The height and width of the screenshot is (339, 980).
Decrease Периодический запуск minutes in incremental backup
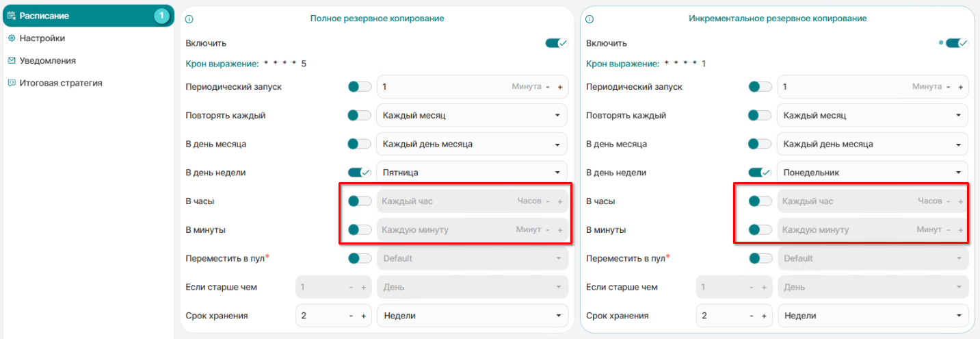[x=949, y=87]
